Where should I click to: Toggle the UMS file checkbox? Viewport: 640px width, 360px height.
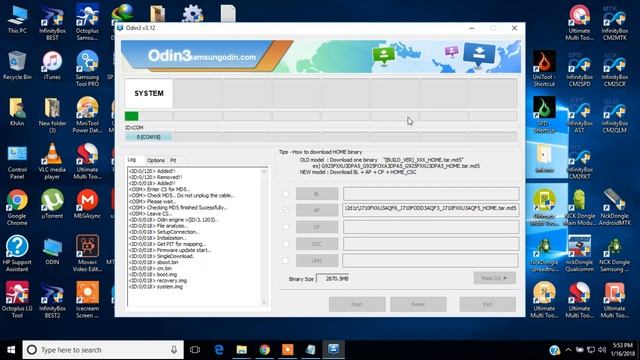(x=286, y=260)
